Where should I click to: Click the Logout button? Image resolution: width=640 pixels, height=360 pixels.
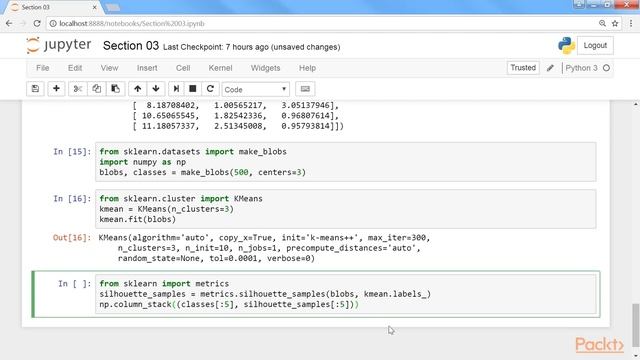595,45
